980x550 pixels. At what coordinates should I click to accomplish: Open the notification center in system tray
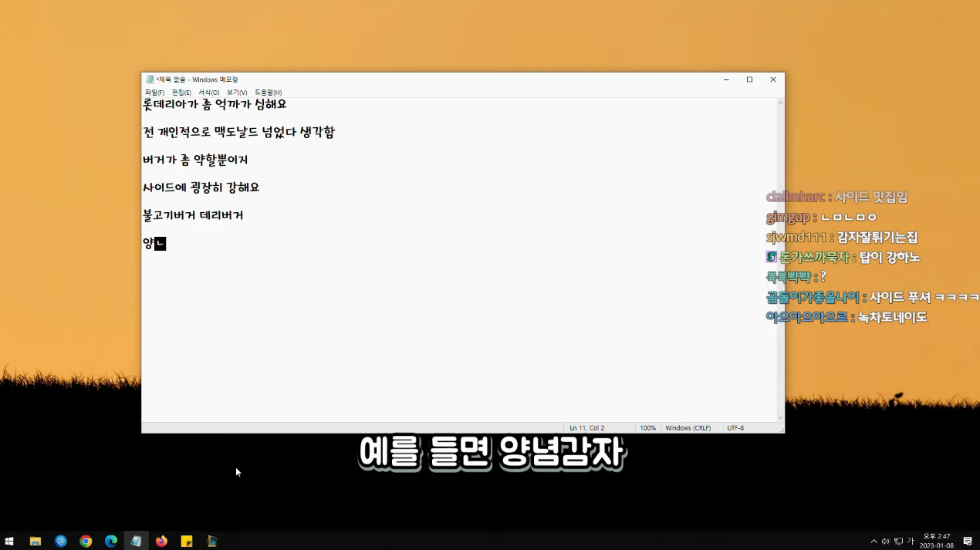[968, 541]
